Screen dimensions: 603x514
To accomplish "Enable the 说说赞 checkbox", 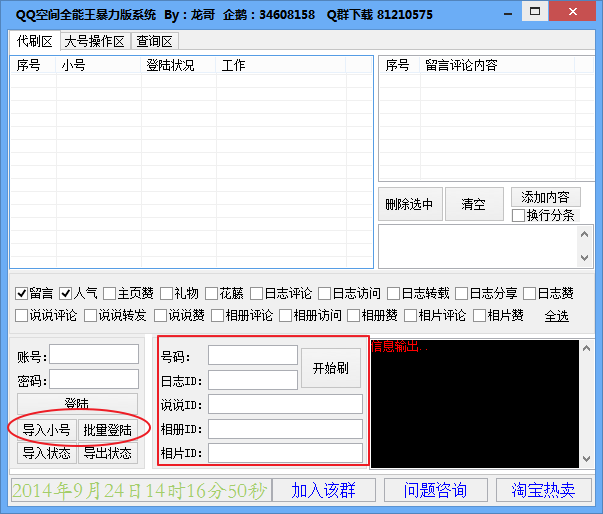I will (x=160, y=316).
